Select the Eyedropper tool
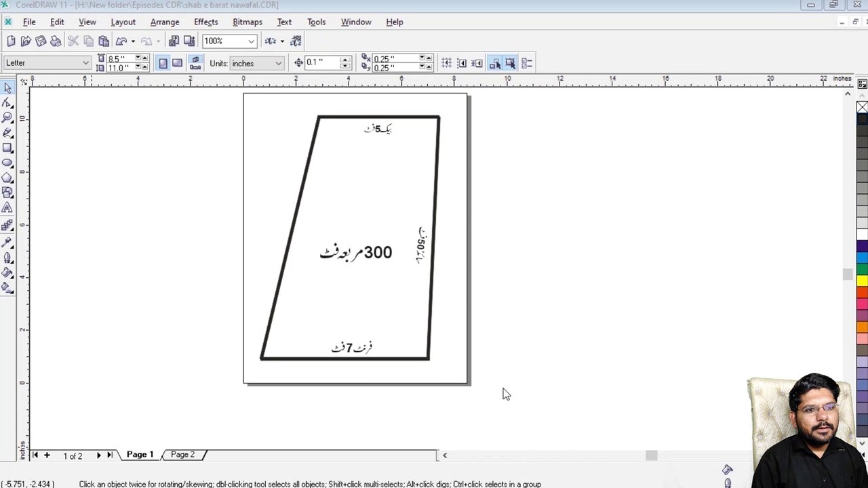Viewport: 868px width, 488px height. pos(7,242)
